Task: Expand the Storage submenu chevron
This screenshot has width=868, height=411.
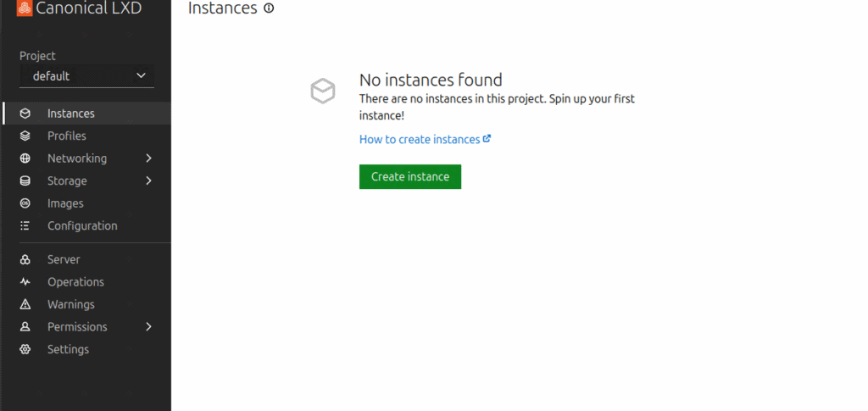Action: 148,181
